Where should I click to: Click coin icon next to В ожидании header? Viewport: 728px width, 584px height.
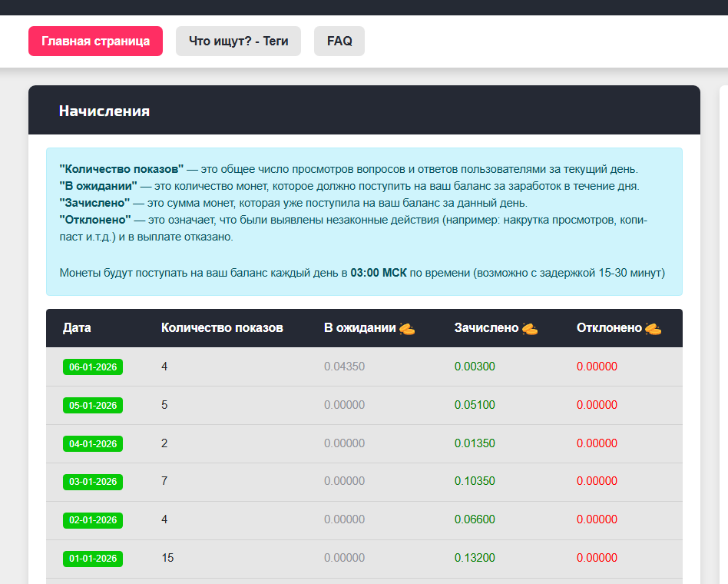[x=407, y=328]
